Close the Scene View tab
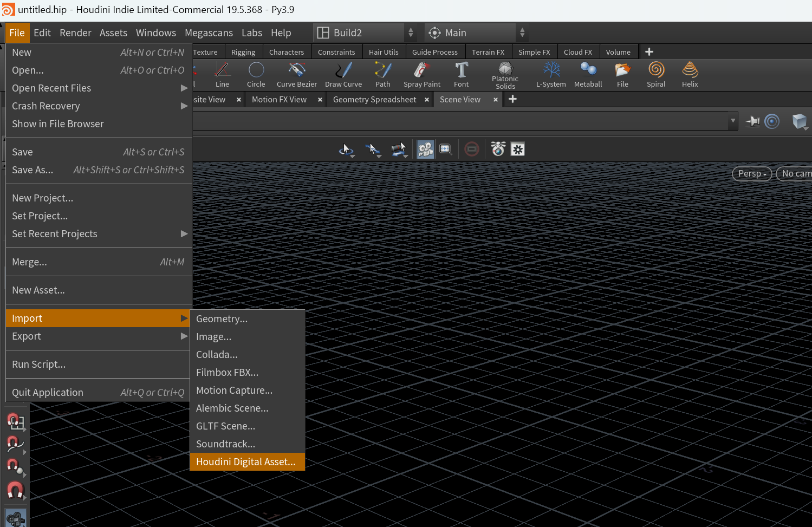 (496, 100)
